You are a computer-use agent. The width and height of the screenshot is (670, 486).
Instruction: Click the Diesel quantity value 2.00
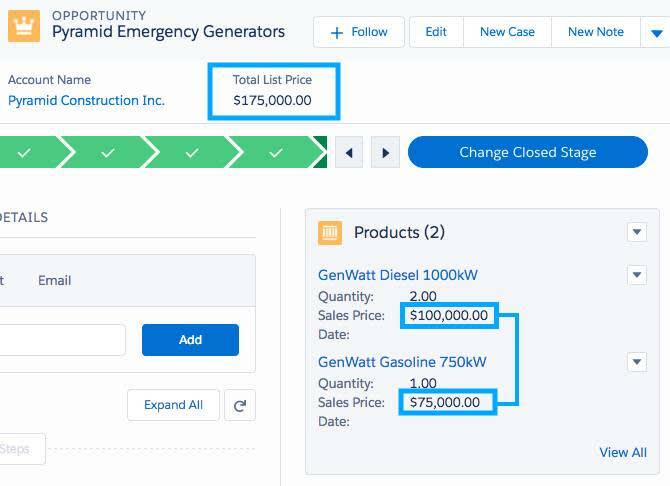[x=423, y=296]
